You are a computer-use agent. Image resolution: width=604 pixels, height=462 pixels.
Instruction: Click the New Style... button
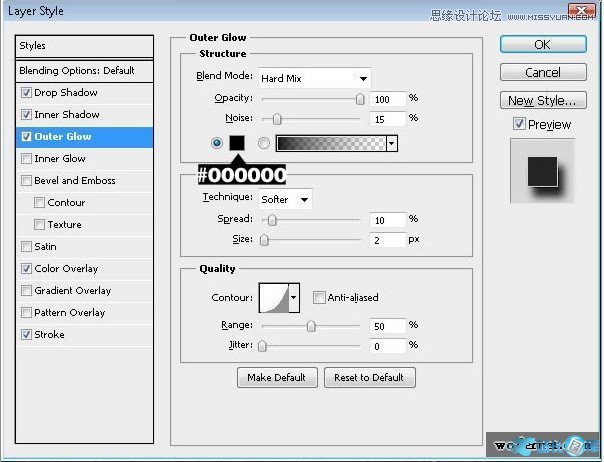coord(542,100)
